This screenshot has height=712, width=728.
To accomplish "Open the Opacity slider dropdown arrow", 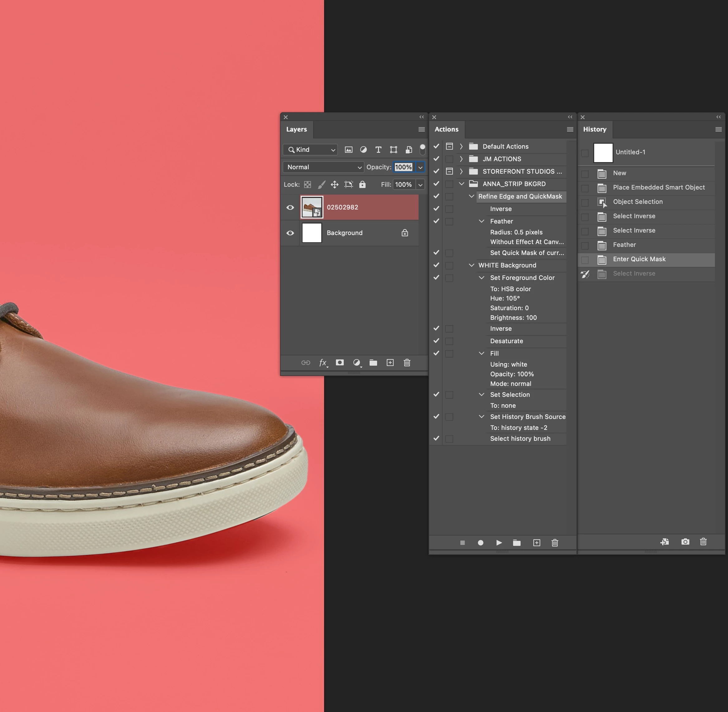I will pos(420,167).
